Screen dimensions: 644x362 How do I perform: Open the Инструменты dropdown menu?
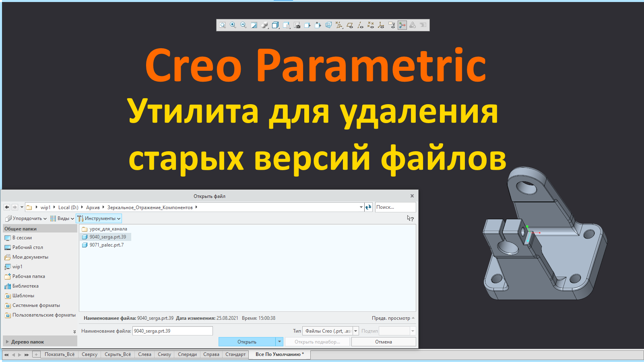[x=99, y=218]
